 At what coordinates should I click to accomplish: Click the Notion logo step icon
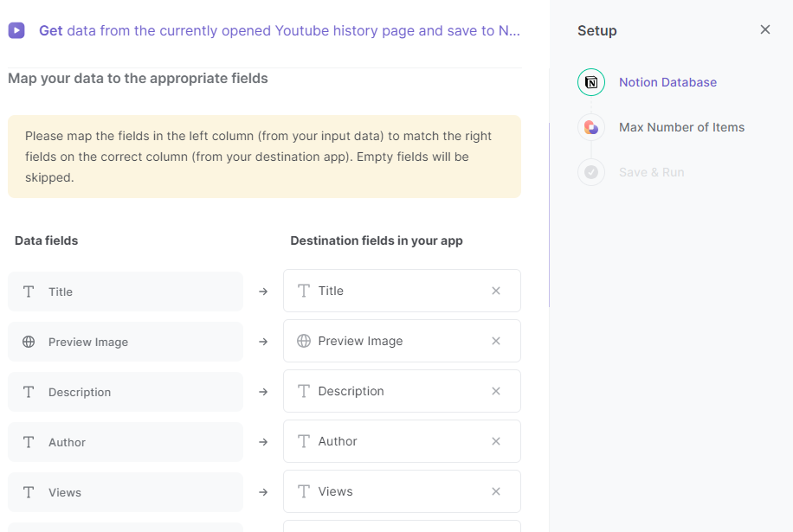tap(591, 82)
